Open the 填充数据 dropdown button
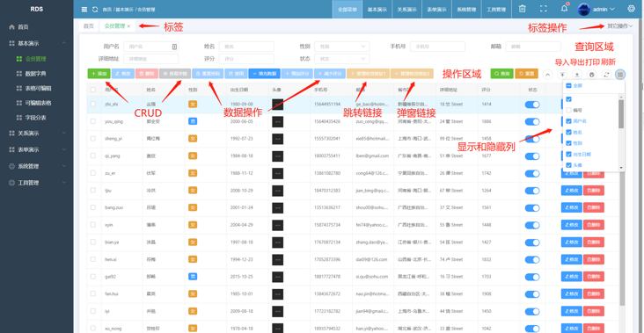 265,74
